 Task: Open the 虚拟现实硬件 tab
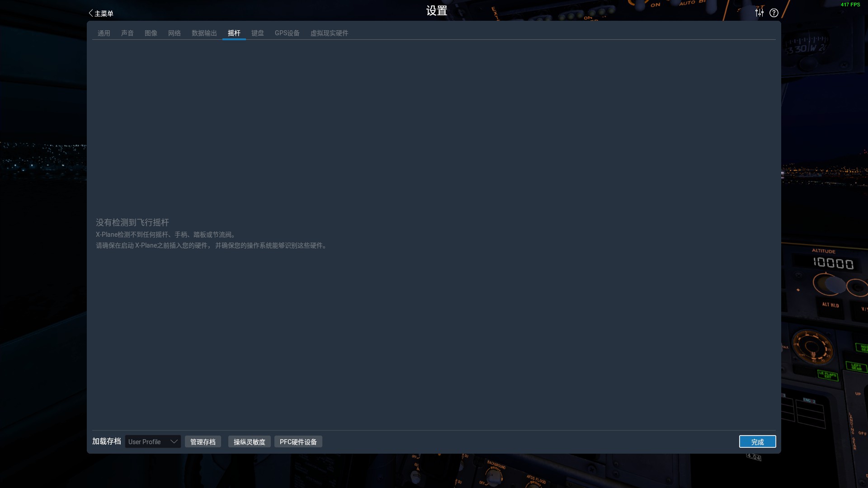(329, 33)
